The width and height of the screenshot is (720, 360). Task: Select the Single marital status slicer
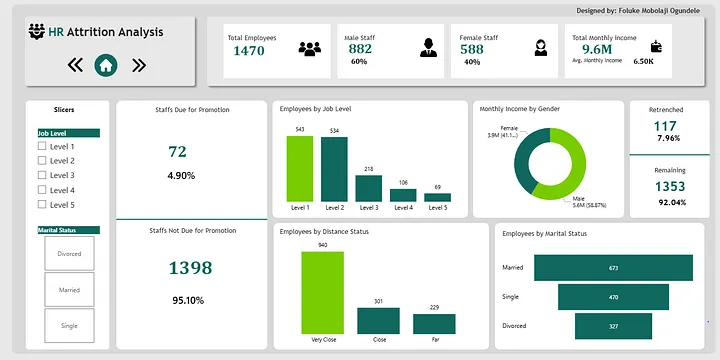pos(69,326)
